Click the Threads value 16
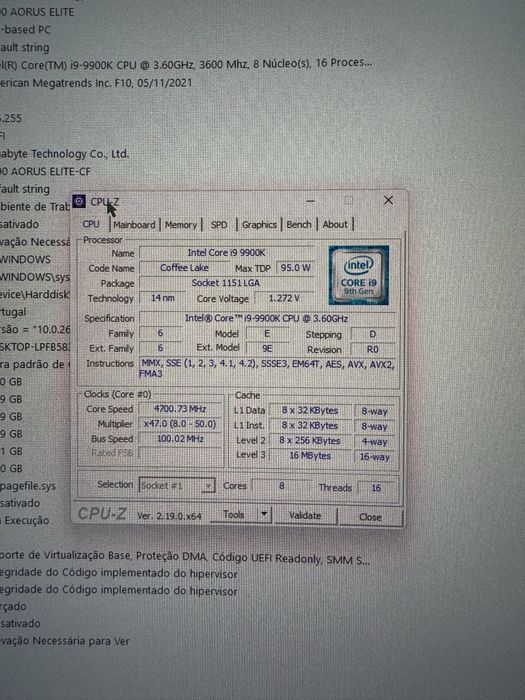Screen dimensions: 525x700 point(376,488)
